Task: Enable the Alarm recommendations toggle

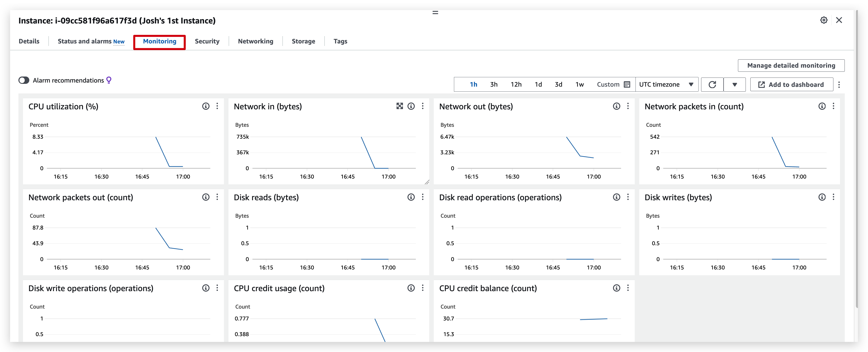Action: coord(24,80)
